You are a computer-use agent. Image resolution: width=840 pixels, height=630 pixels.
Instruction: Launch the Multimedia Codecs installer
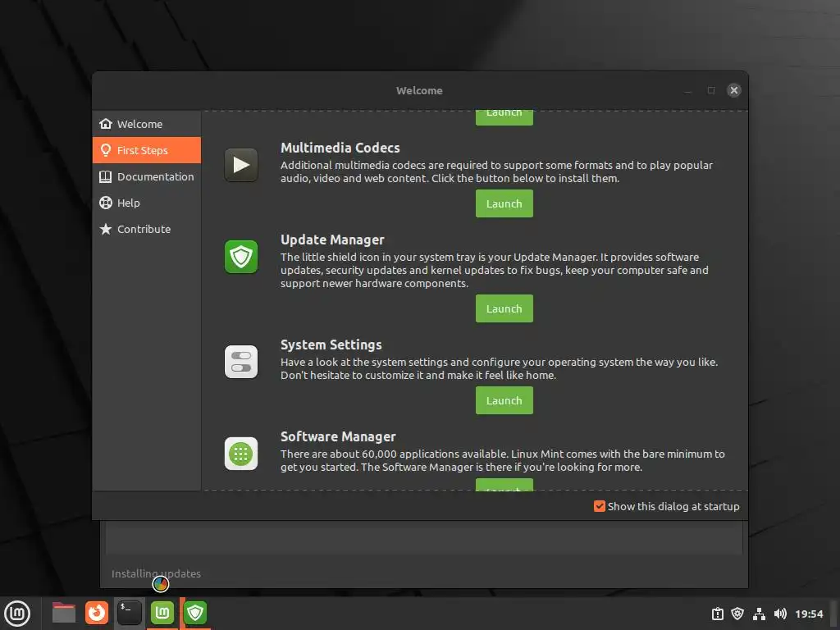point(504,203)
